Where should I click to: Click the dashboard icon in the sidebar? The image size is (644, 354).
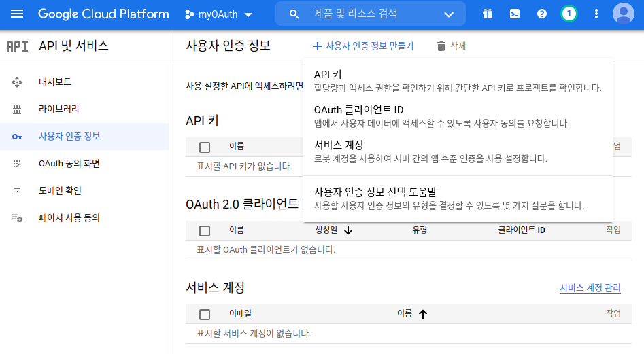pyautogui.click(x=17, y=82)
